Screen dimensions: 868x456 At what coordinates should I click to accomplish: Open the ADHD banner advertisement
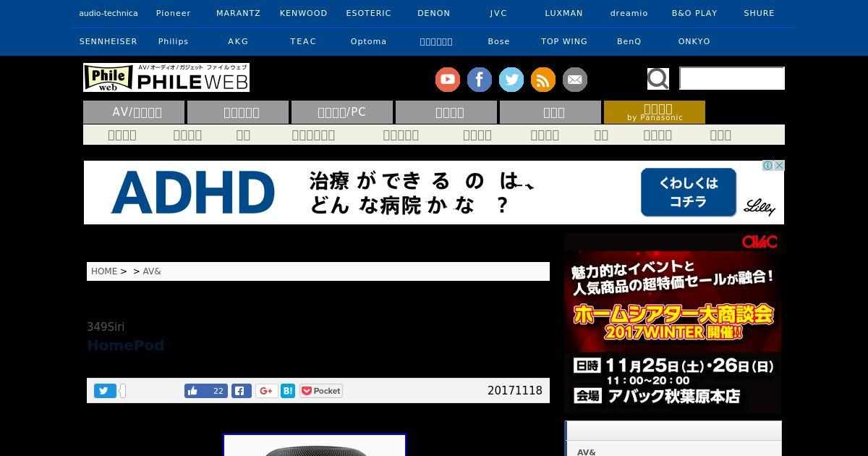coord(434,193)
